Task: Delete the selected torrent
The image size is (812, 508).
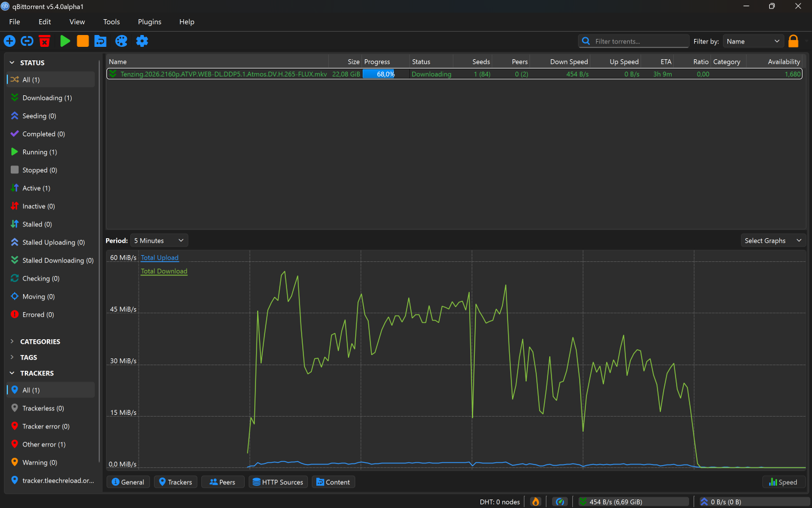Action: [x=45, y=41]
